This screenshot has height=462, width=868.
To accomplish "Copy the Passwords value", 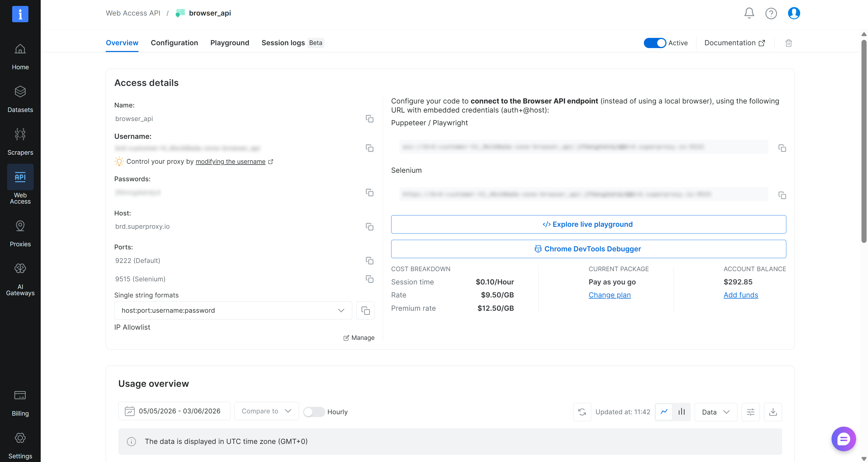I will (x=369, y=193).
